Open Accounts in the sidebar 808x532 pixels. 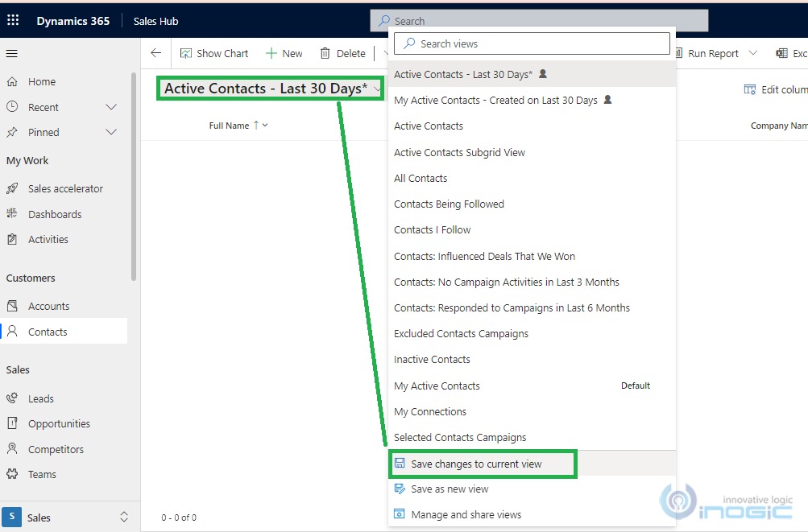[x=64, y=306]
